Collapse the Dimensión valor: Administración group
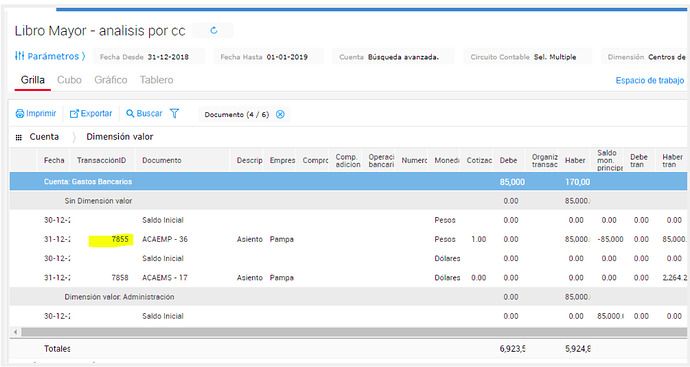The image size is (690, 367). pos(348,297)
